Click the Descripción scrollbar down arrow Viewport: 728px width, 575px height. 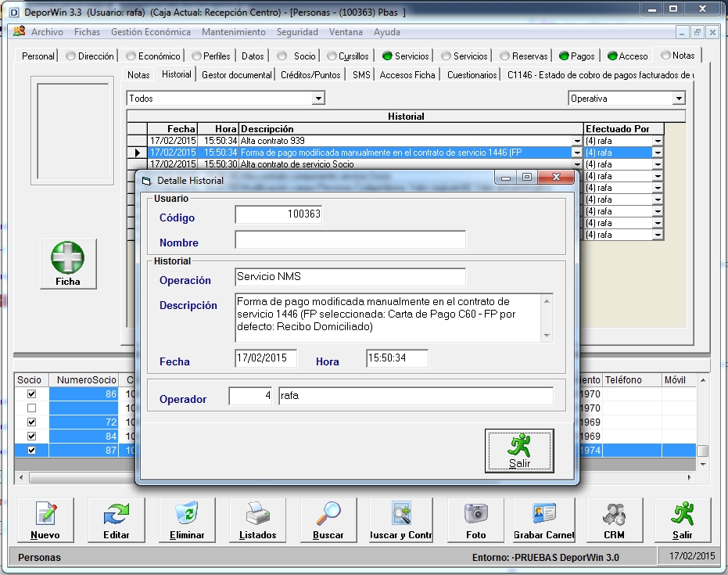coord(547,336)
